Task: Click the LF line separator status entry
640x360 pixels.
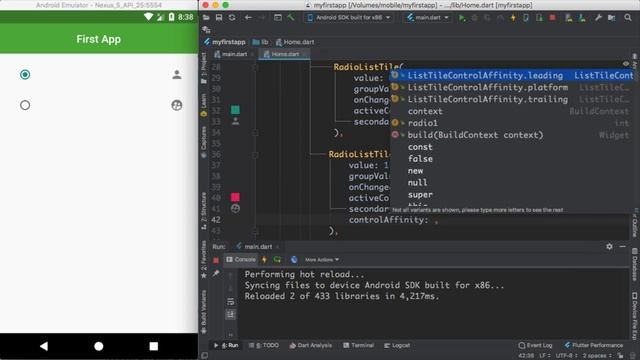Action: pyautogui.click(x=544, y=356)
